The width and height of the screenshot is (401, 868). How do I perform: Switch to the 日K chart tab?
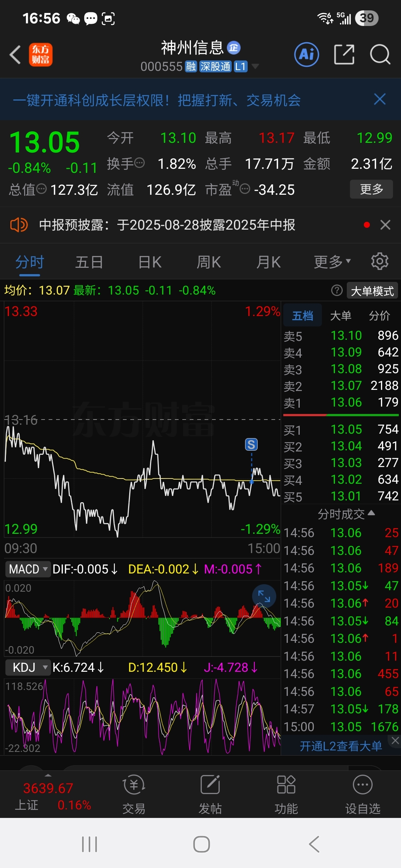click(x=150, y=263)
